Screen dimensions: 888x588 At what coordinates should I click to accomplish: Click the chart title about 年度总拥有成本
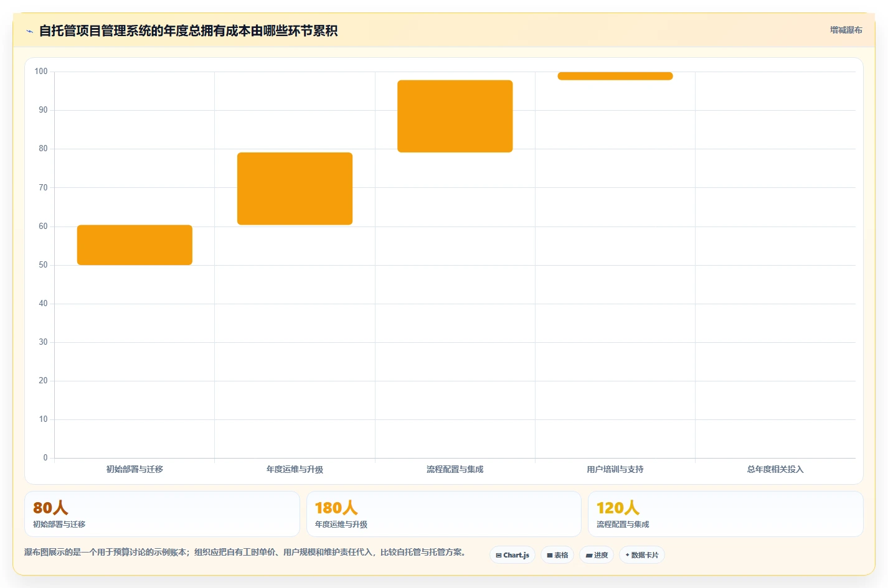tap(188, 30)
